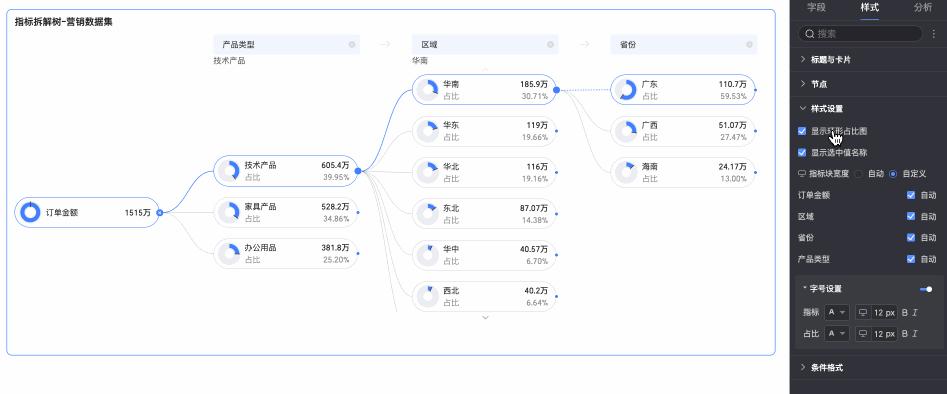
Task: Click the donut icon in 订单金额 node
Action: [x=30, y=213]
